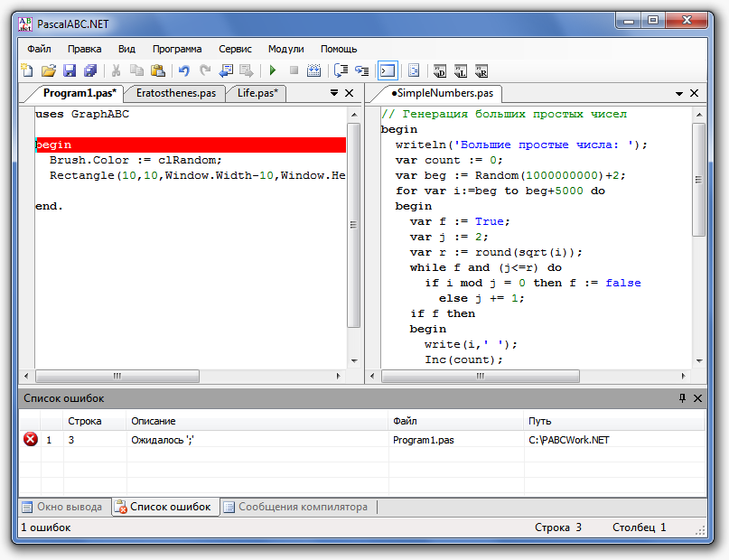Open a file using the folder icon
The width and height of the screenshot is (729, 560).
tap(49, 70)
